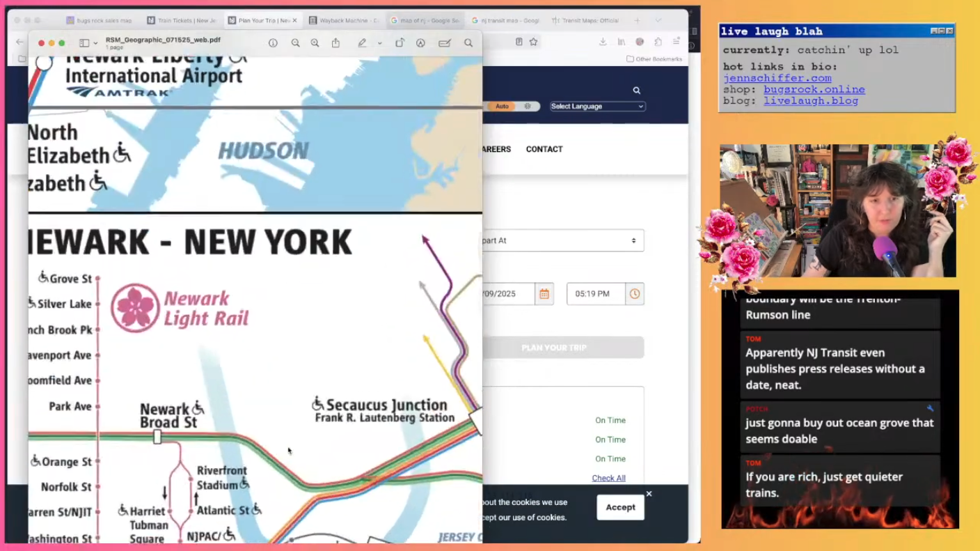This screenshot has width=980, height=551.
Task: Open the PDF share icon
Action: click(336, 42)
